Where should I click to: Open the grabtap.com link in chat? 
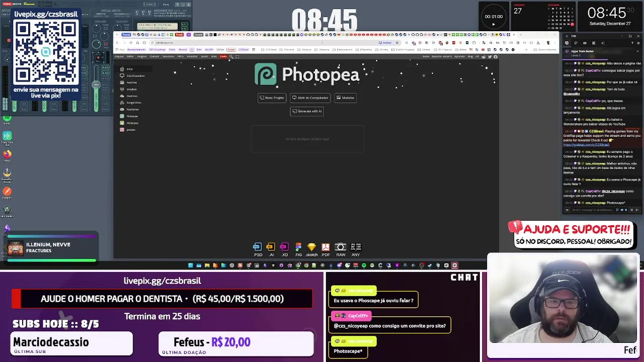pos(586,145)
